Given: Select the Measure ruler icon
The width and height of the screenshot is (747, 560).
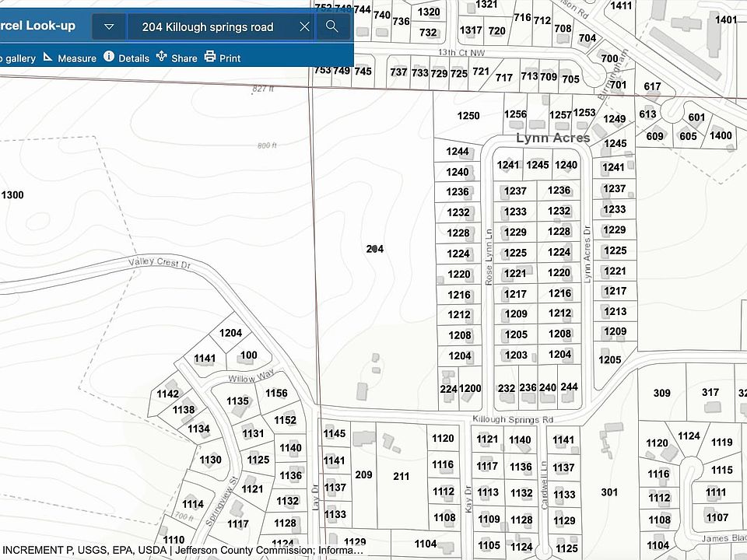Looking at the screenshot, I should pos(48,58).
